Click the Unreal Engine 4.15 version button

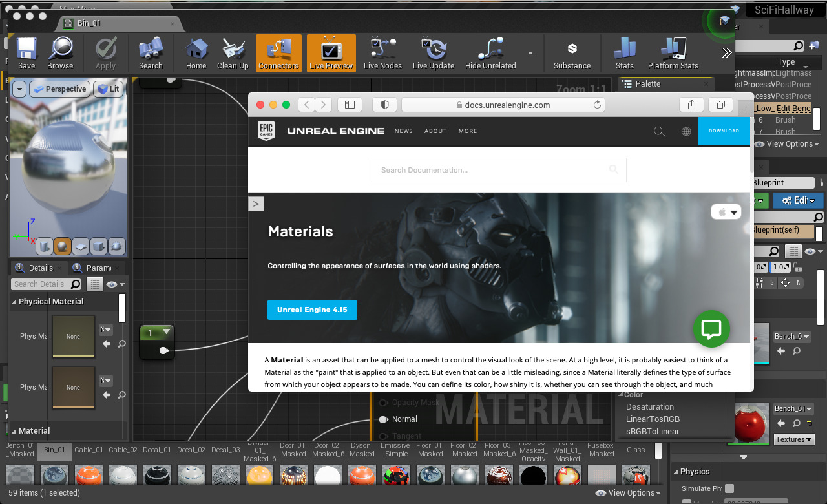click(x=312, y=310)
